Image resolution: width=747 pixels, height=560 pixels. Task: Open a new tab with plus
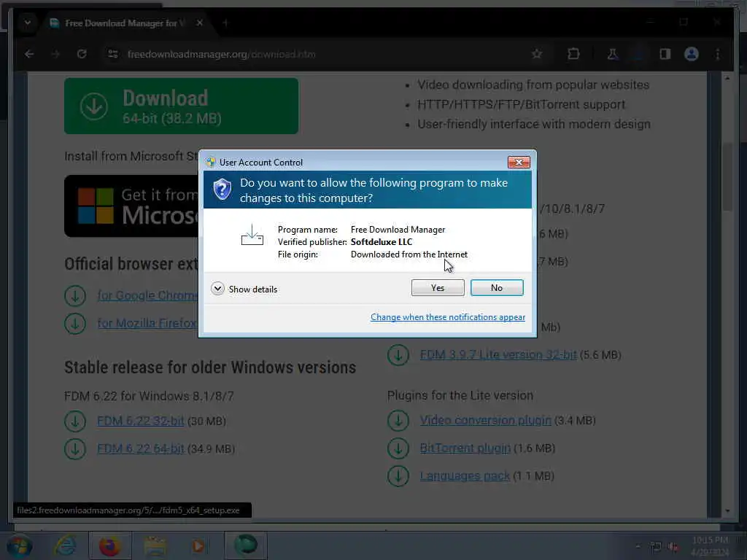pyautogui.click(x=226, y=23)
